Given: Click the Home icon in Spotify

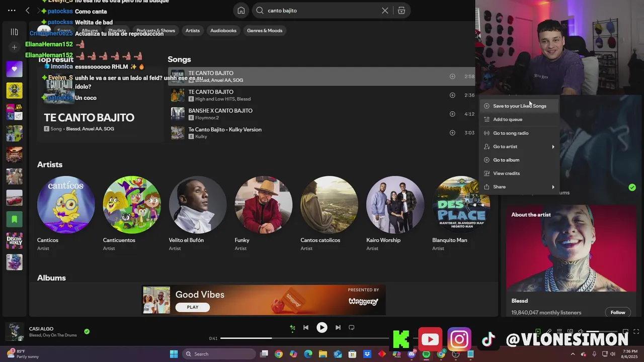Looking at the screenshot, I should click(242, 10).
